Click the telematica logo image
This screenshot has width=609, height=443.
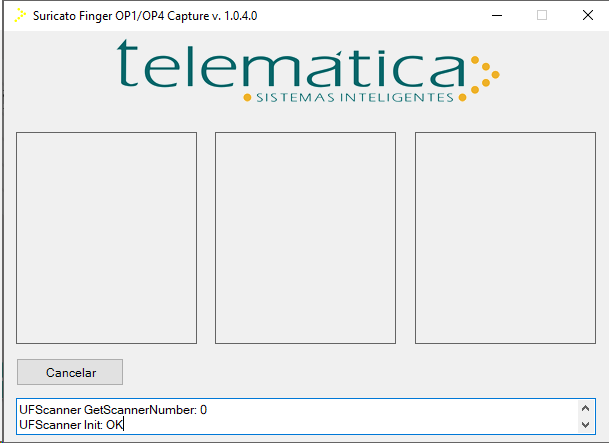tap(308, 71)
